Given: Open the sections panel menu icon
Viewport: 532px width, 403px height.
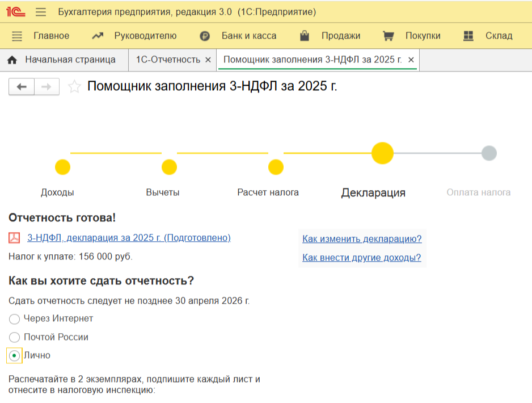Looking at the screenshot, I should (17, 36).
